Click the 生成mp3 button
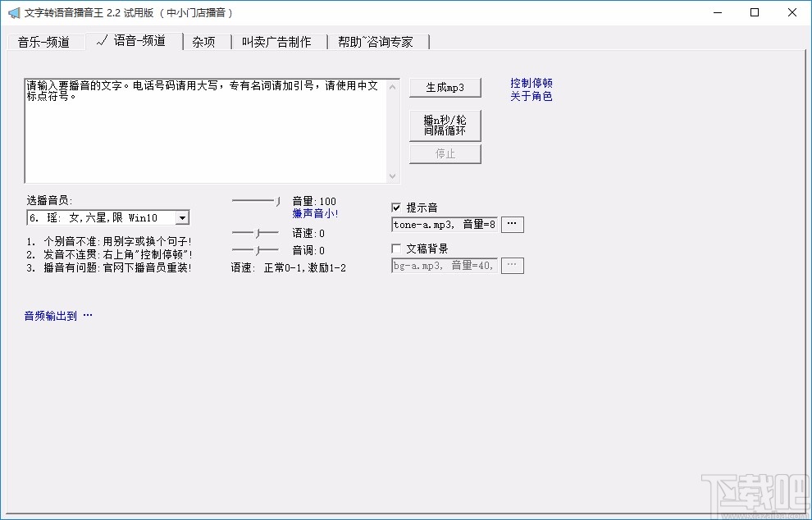Image resolution: width=812 pixels, height=520 pixels. [x=445, y=87]
